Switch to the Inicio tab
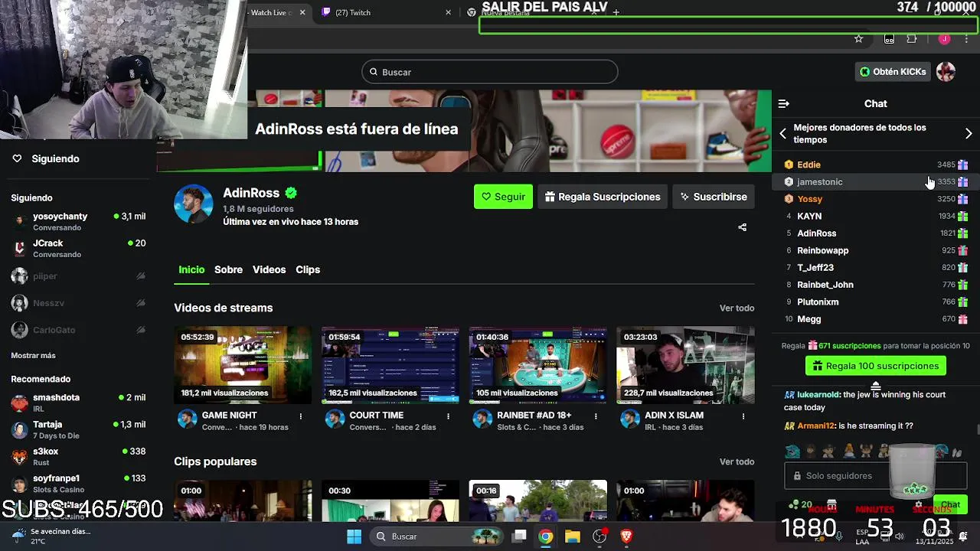The height and width of the screenshot is (551, 980). (x=191, y=269)
